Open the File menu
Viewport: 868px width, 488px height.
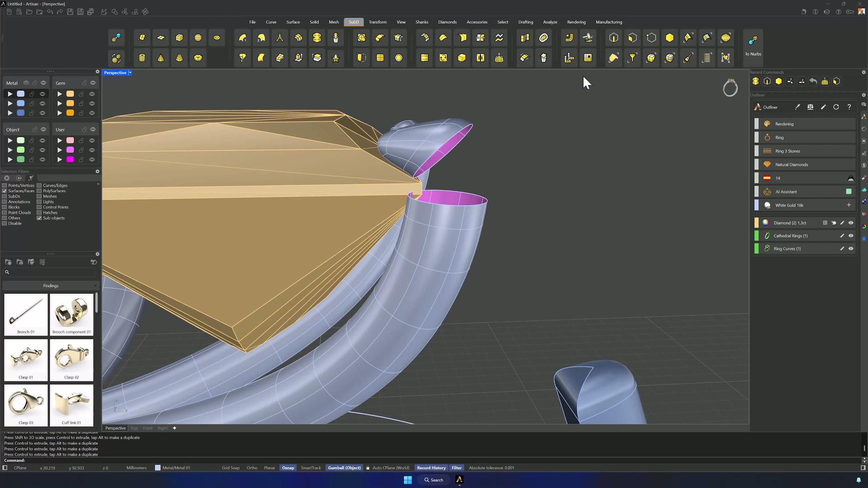coord(252,22)
